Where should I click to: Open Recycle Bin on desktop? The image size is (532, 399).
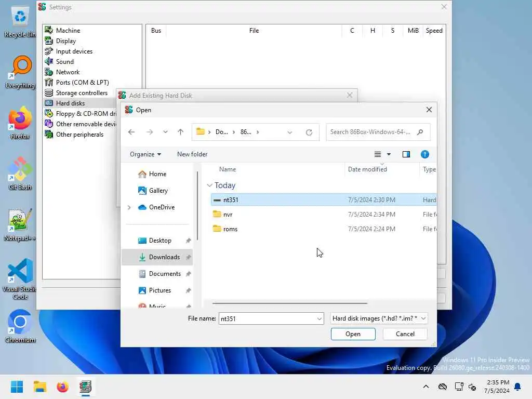pyautogui.click(x=20, y=21)
